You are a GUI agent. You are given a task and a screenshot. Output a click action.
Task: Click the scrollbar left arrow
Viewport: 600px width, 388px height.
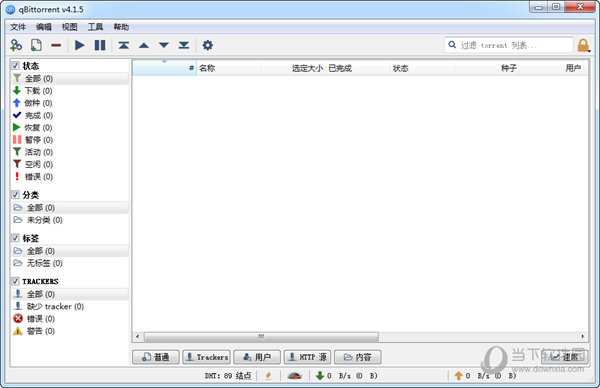138,337
